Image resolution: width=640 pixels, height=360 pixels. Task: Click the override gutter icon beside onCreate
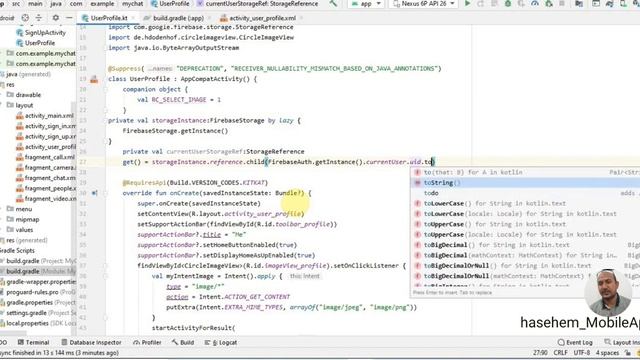(94, 193)
